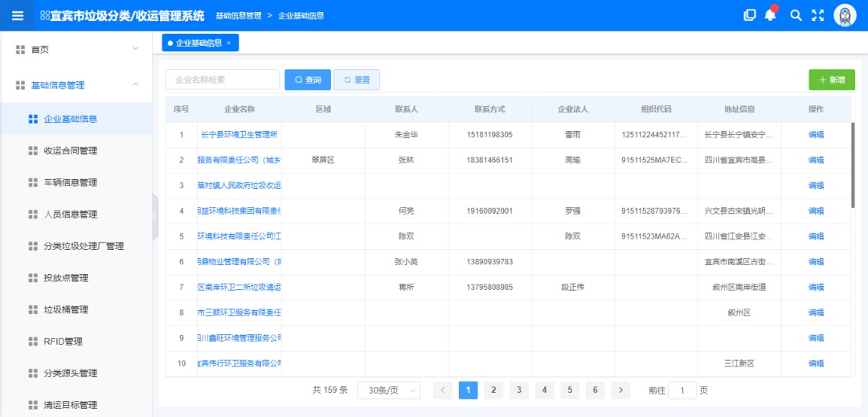Go to next page arrow in pagination
Screen dimensions: 868x417
click(x=620, y=390)
